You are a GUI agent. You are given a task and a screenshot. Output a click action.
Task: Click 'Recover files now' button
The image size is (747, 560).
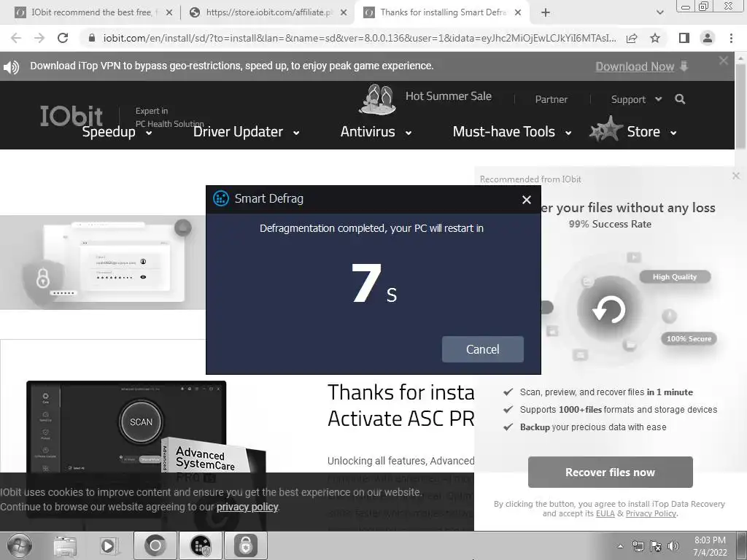point(611,472)
